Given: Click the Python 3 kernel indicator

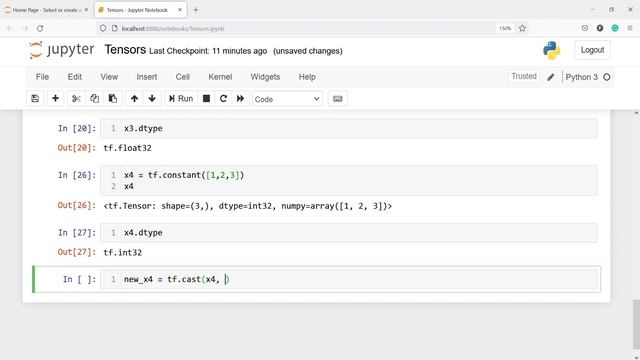Looking at the screenshot, I should click(582, 77).
